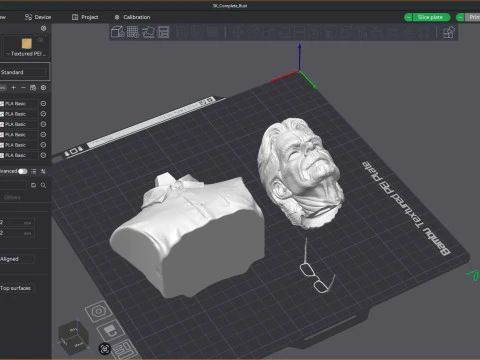Click the Add plate grid icon
Viewport: 480px width, 360px height.
pyautogui.click(x=133, y=32)
